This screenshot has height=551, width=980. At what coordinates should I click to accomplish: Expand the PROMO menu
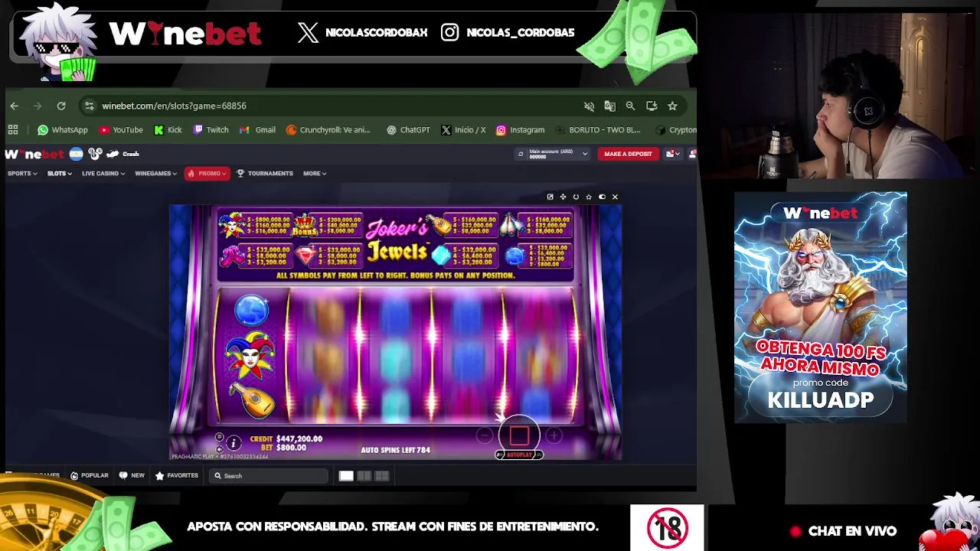207,174
